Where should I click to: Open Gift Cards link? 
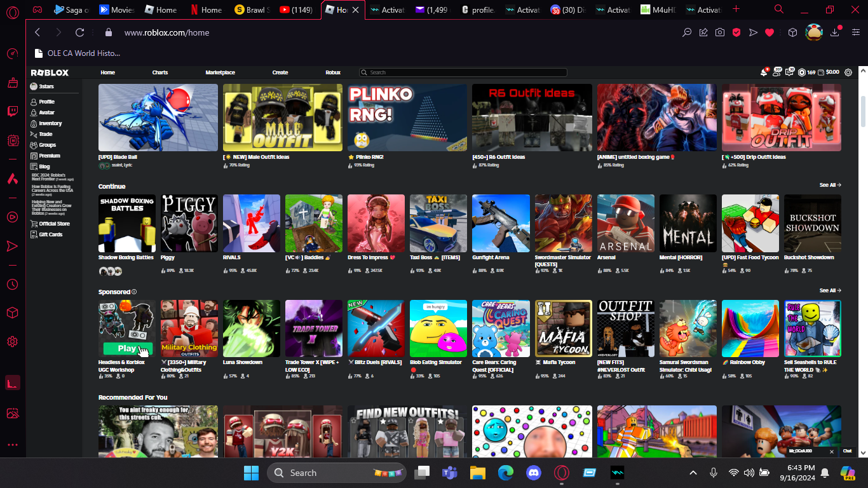[46, 234]
